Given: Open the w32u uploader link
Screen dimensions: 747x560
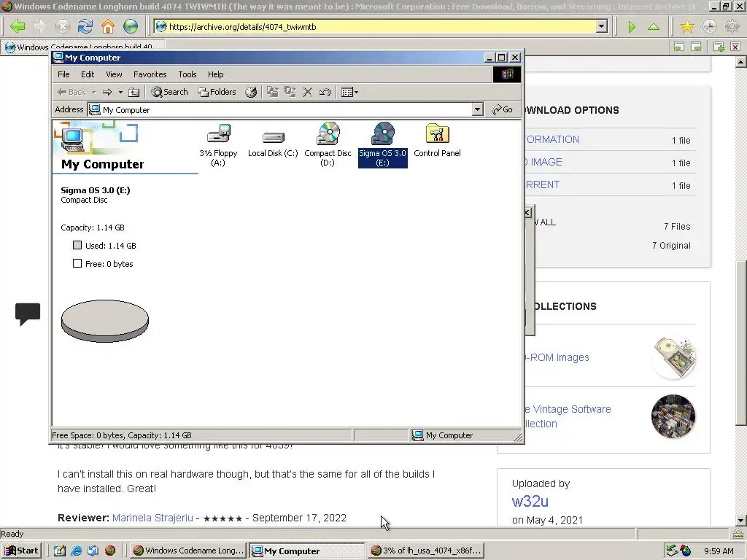Looking at the screenshot, I should 530,501.
